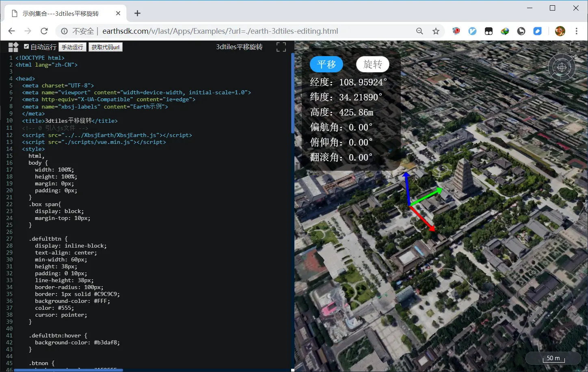
Task: Click the 翻滚角: 0.00° value
Action: (341, 157)
